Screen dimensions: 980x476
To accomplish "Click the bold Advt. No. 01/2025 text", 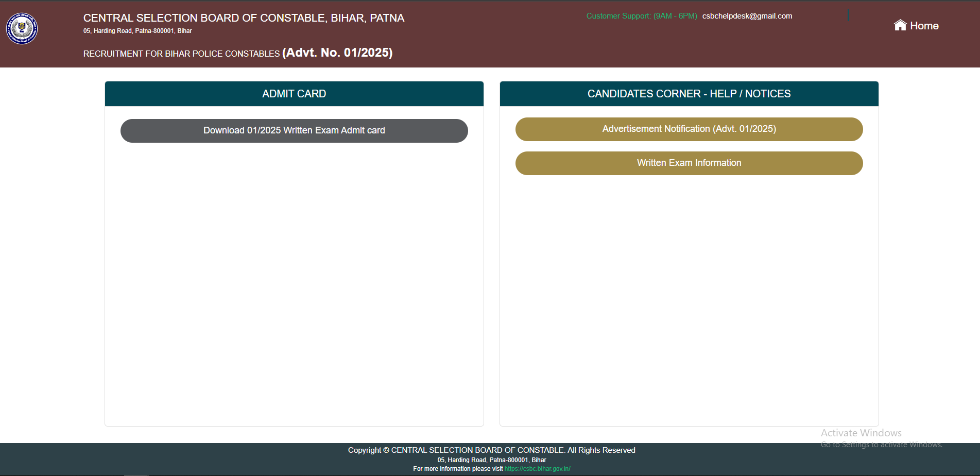I will (337, 53).
